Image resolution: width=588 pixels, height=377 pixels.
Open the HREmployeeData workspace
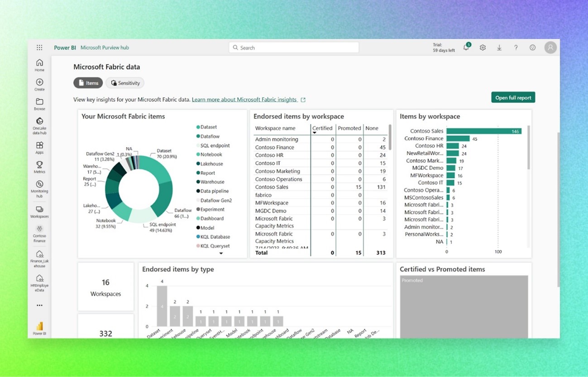pyautogui.click(x=39, y=281)
